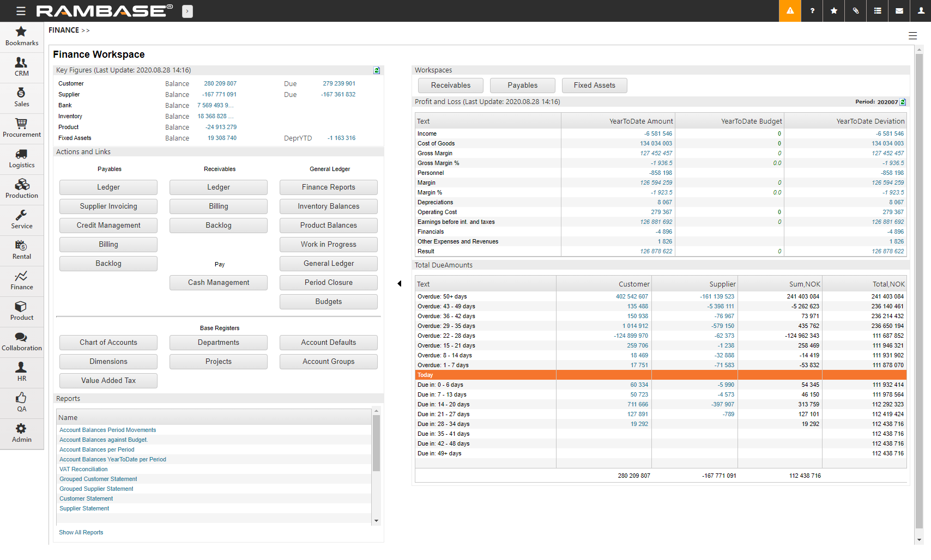Image resolution: width=931 pixels, height=560 pixels.
Task: Open notifications alert triangle in top bar
Action: click(x=790, y=11)
